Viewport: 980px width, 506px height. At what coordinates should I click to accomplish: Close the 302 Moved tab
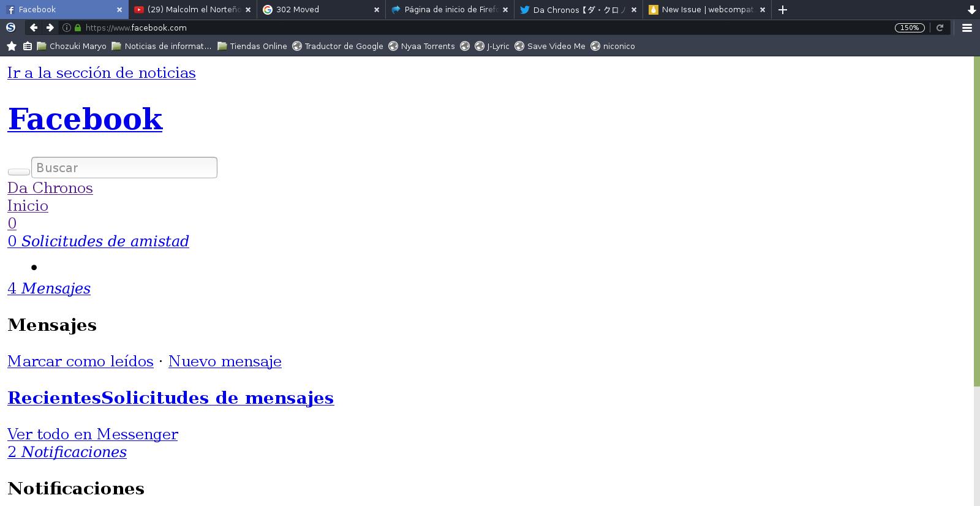[377, 10]
